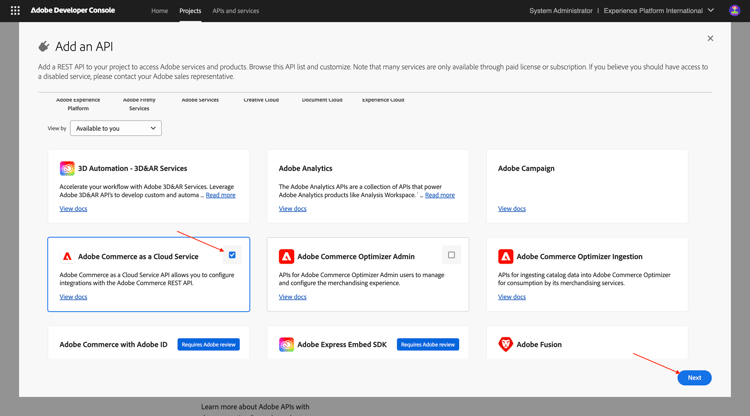Check the Adobe Commerce Optimizer Admin checkbox

[451, 255]
